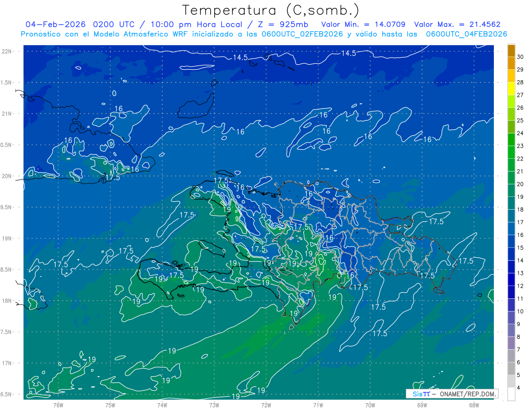Image resolution: width=532 pixels, height=411 pixels.
Task: Click the 'Z = 925mb' pressure level text
Action: click(283, 24)
